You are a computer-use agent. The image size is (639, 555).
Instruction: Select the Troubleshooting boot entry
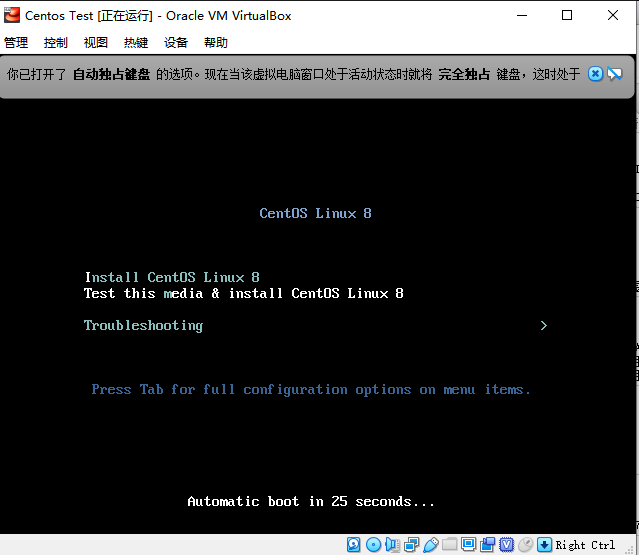point(143,326)
